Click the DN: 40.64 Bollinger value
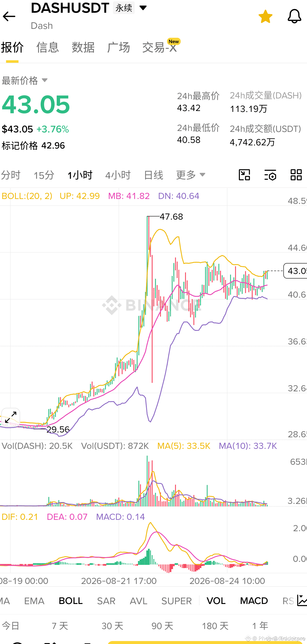This screenshot has width=307, height=644. 179,196
